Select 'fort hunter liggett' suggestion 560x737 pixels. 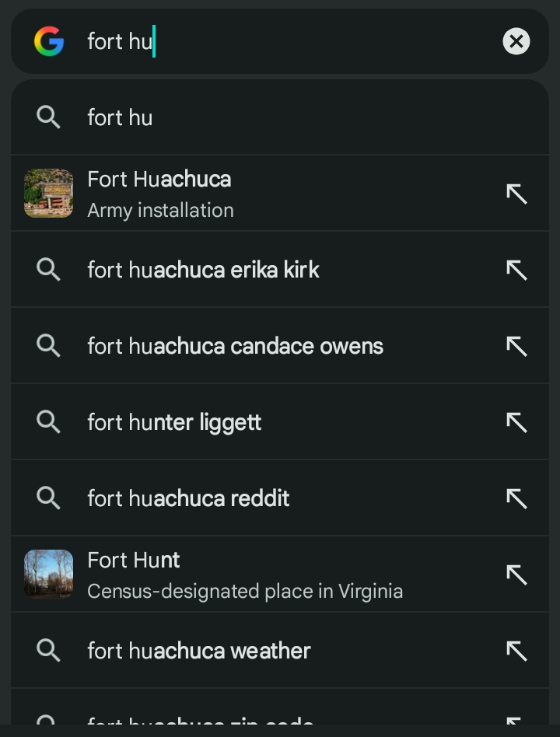174,422
